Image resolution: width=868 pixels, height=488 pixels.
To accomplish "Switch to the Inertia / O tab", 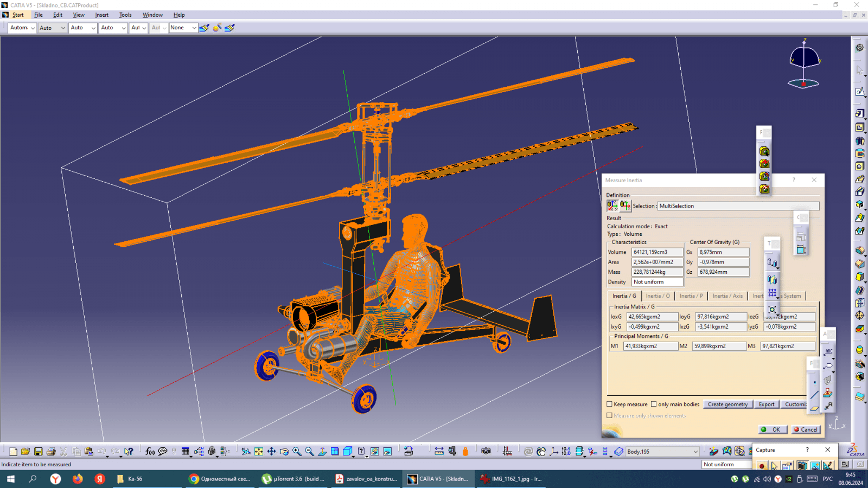I will [x=658, y=296].
